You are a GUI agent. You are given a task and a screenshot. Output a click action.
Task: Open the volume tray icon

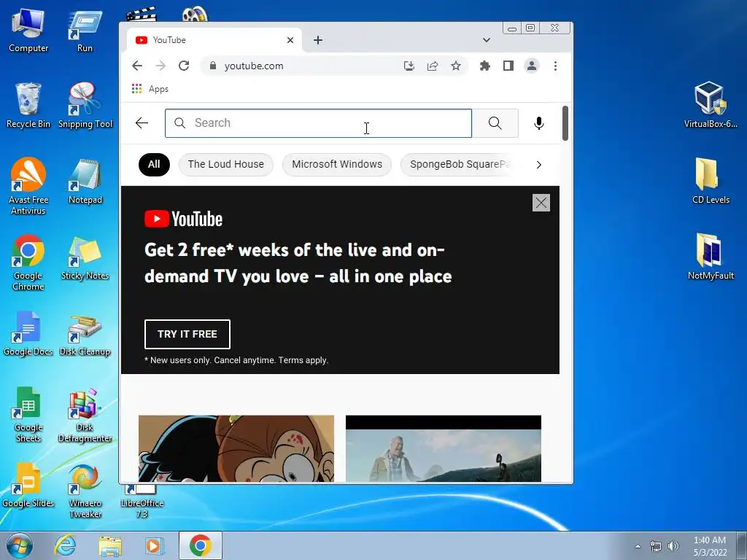tap(673, 546)
